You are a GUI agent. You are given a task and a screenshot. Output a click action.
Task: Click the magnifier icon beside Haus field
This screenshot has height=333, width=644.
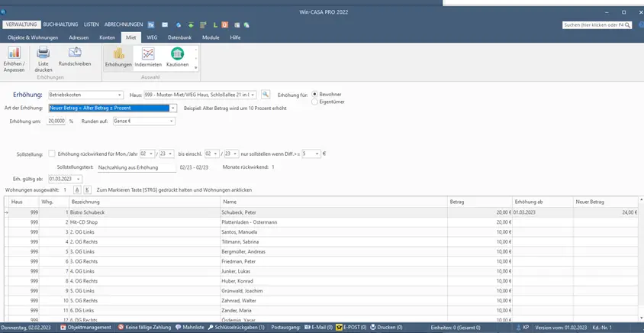[266, 95]
